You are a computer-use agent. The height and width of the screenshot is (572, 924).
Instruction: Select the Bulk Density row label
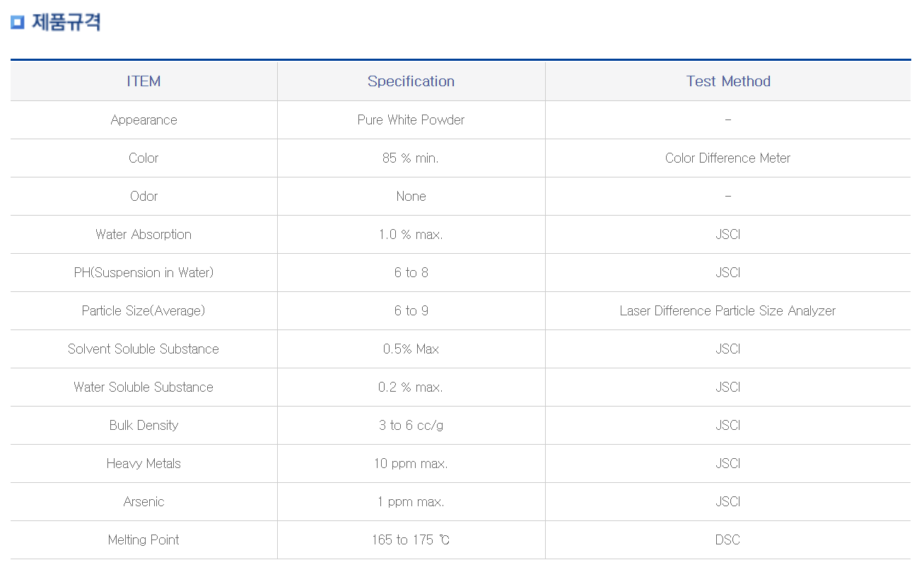coord(144,426)
